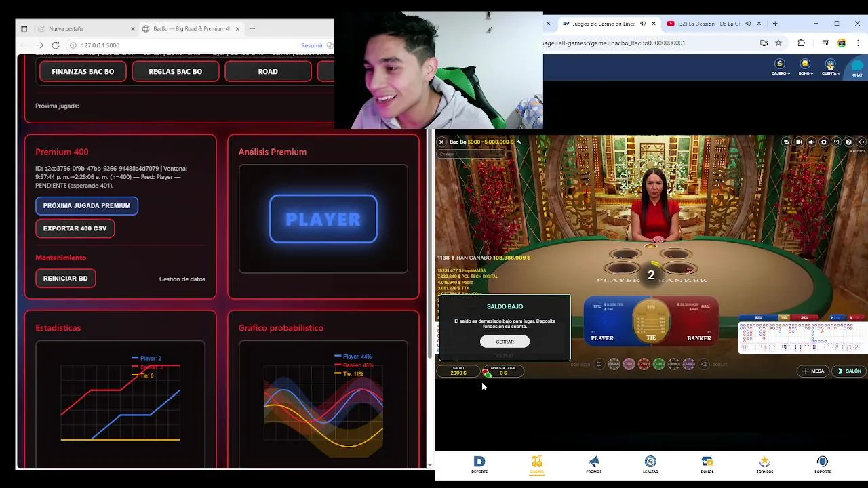Viewport: 868px width, 488px height.
Task: Open game history clock icon
Action: (x=836, y=142)
